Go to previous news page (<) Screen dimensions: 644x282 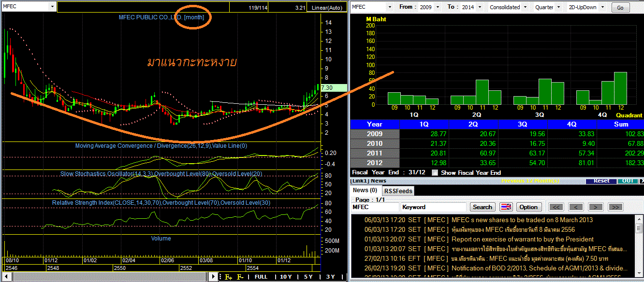pos(576,207)
